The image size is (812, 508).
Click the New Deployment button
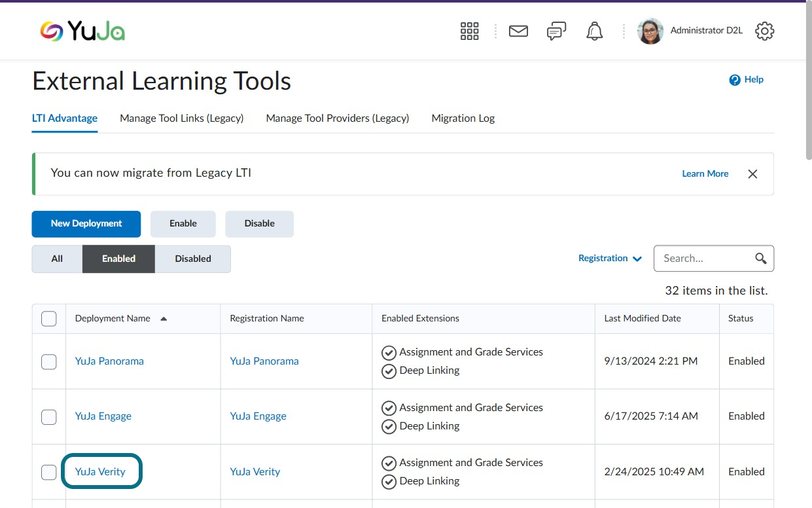pos(86,224)
